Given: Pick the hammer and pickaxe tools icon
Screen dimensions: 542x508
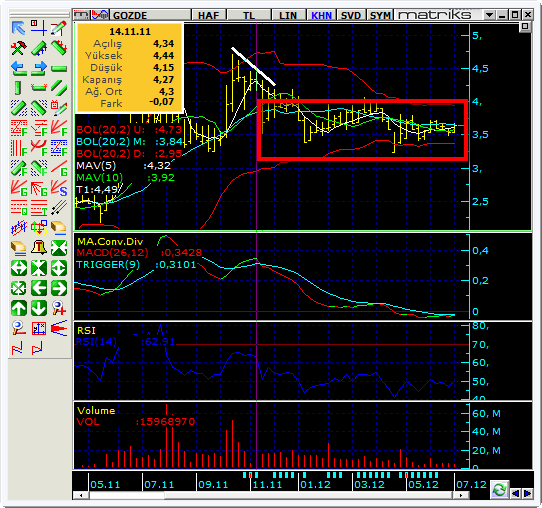Looking at the screenshot, I should (x=19, y=48).
